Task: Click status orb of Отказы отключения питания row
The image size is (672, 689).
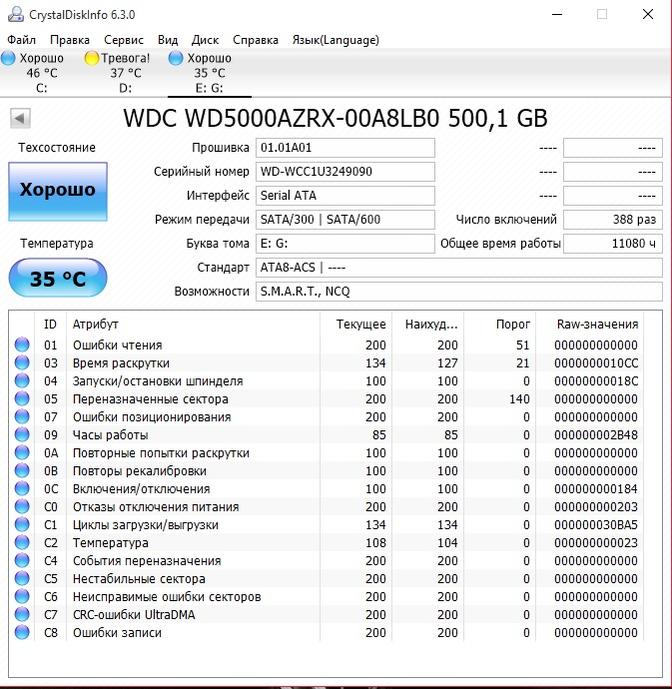Action: (x=22, y=506)
